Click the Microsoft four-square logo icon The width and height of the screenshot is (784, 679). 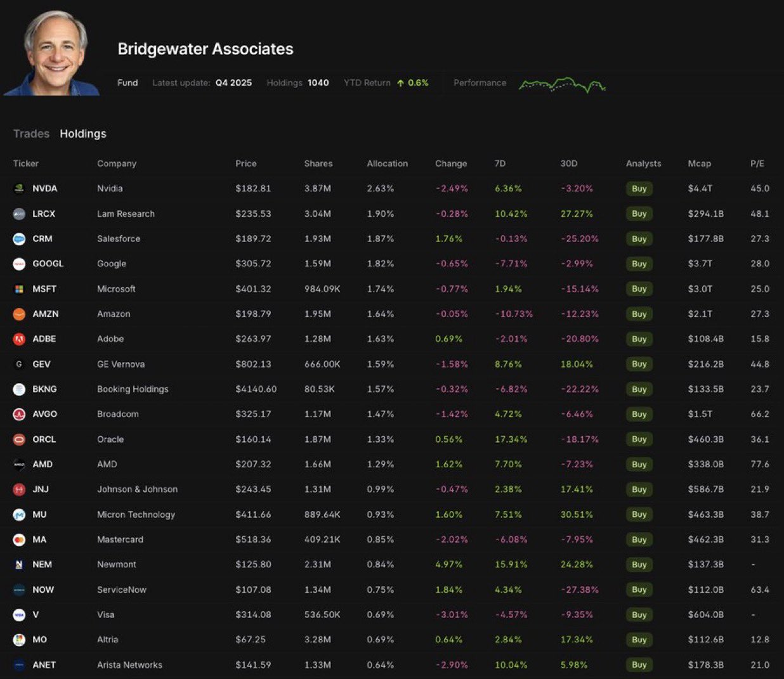(x=19, y=289)
